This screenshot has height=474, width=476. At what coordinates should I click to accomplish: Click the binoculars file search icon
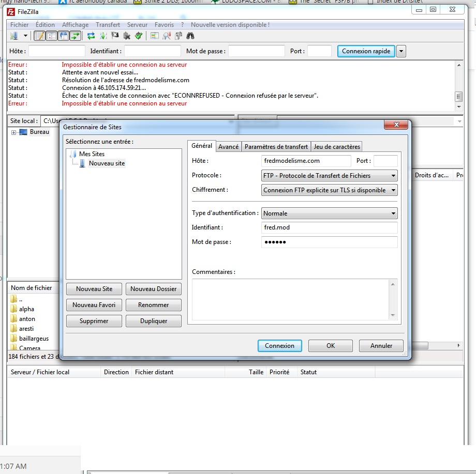[x=190, y=36]
